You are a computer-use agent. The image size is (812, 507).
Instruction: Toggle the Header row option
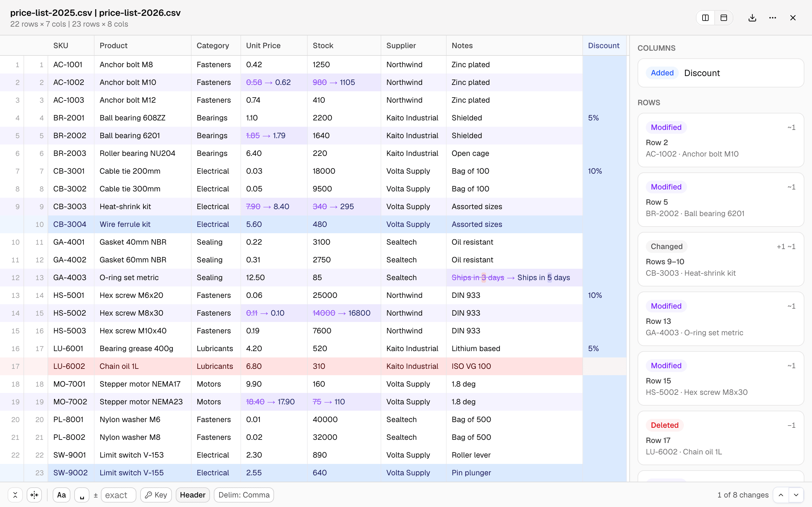(x=193, y=495)
